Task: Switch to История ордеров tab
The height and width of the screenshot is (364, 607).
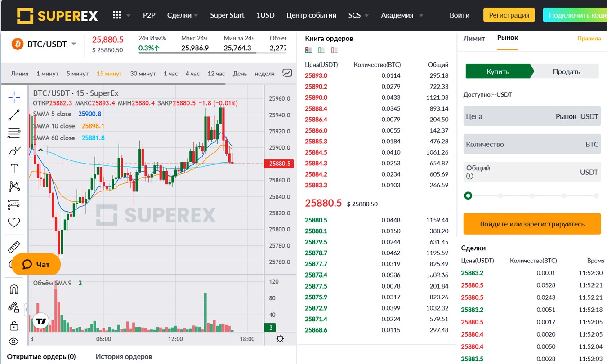Action: point(124,357)
